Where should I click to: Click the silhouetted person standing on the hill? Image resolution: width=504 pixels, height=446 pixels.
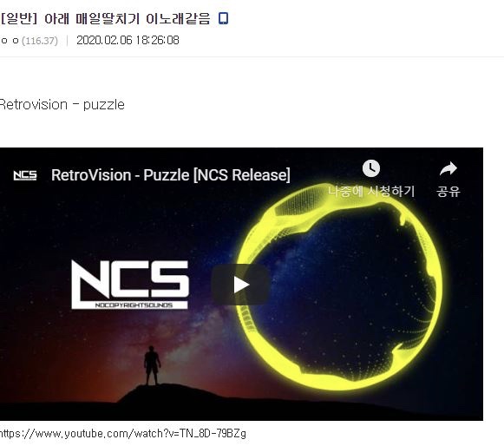tap(152, 365)
